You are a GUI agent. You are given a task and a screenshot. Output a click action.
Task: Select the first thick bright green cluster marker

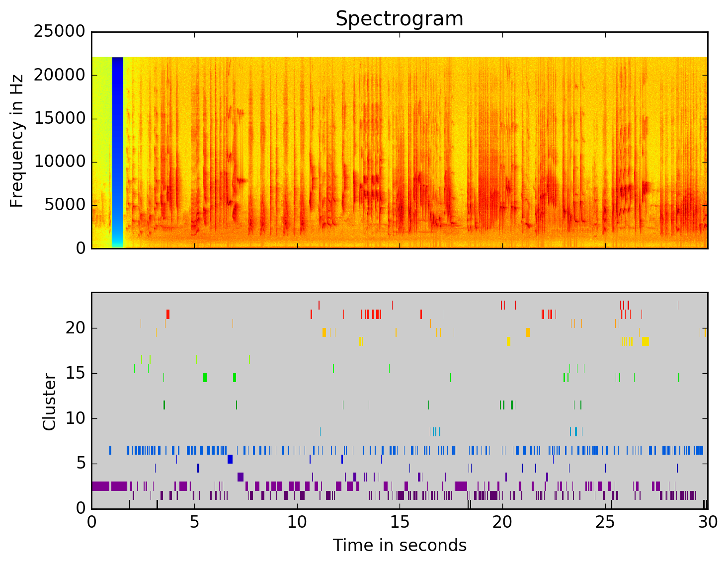click(205, 378)
